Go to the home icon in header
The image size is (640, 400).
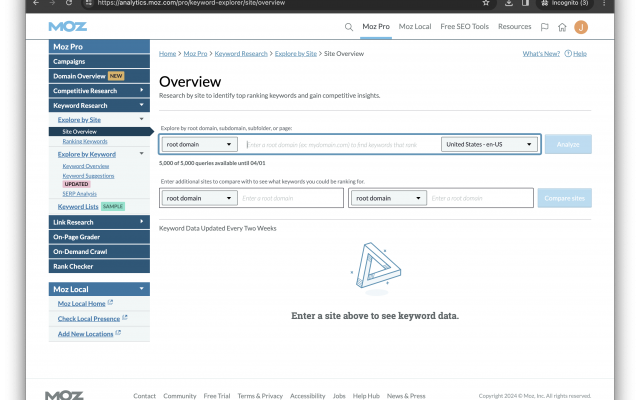tap(562, 27)
